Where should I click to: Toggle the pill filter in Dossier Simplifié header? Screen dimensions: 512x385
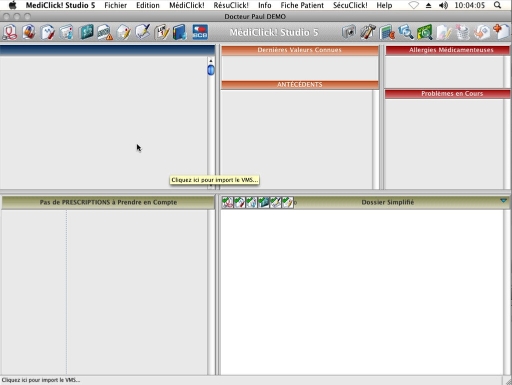coord(240,202)
